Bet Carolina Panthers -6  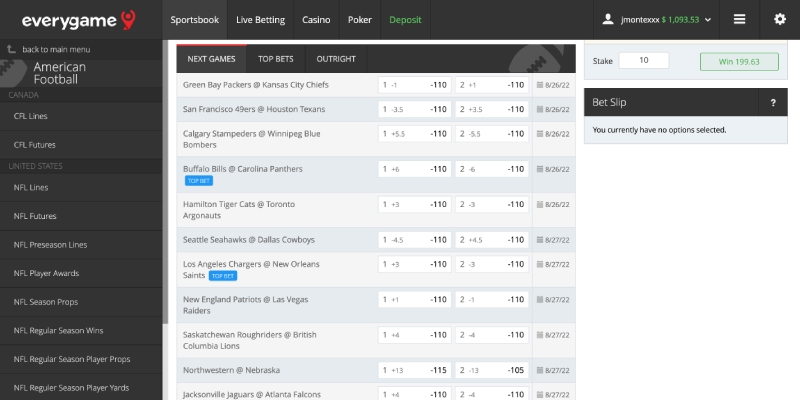click(492, 169)
